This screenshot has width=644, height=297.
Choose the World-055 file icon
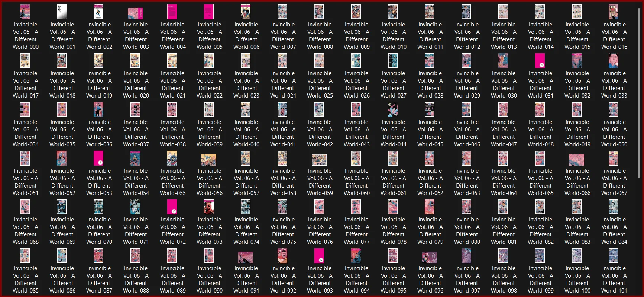[172, 158]
